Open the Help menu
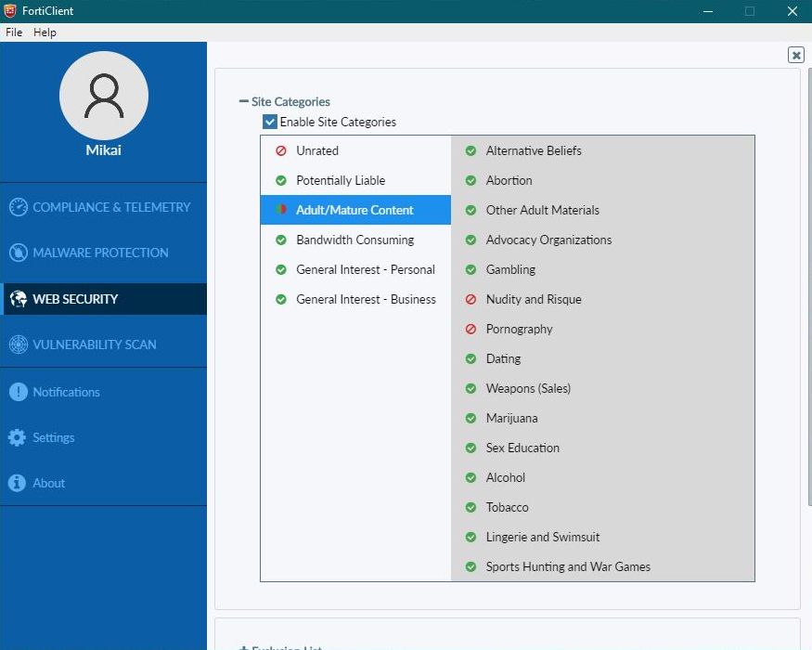This screenshot has width=812, height=650. [x=45, y=32]
